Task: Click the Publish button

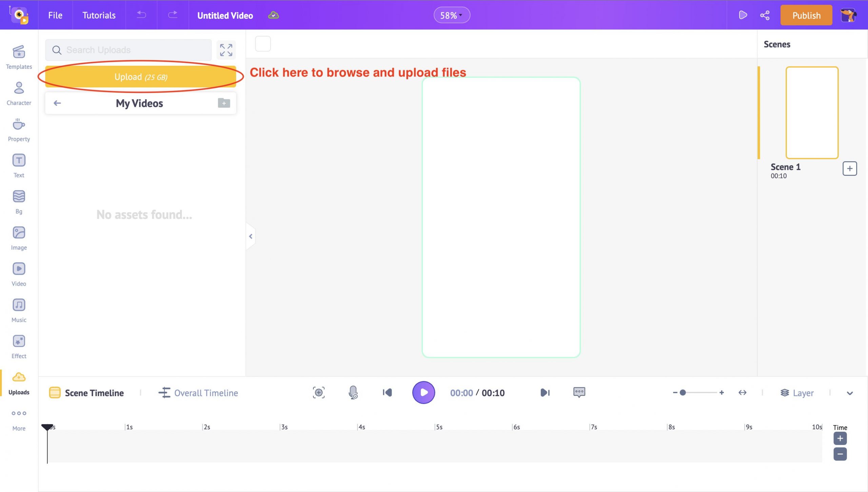Action: click(806, 15)
